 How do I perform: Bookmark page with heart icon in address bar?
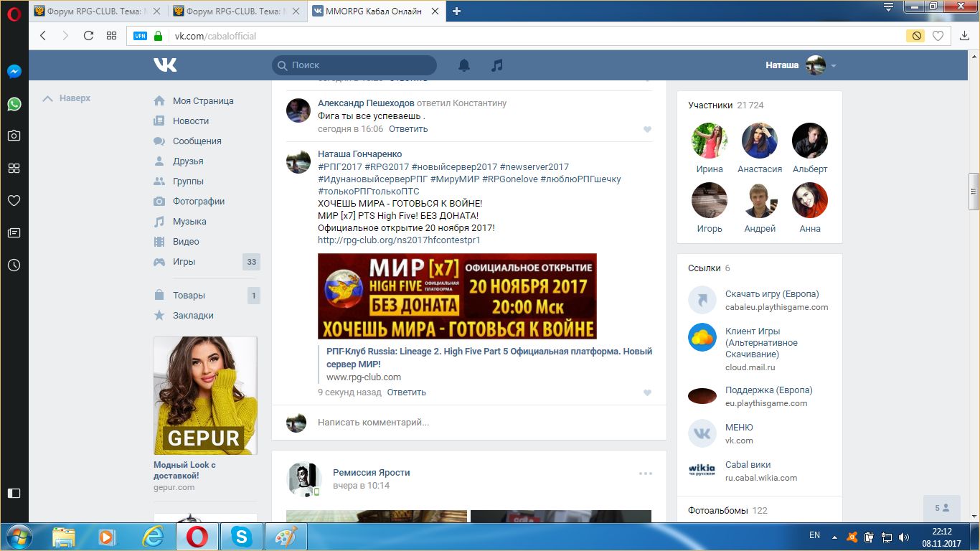tap(938, 36)
